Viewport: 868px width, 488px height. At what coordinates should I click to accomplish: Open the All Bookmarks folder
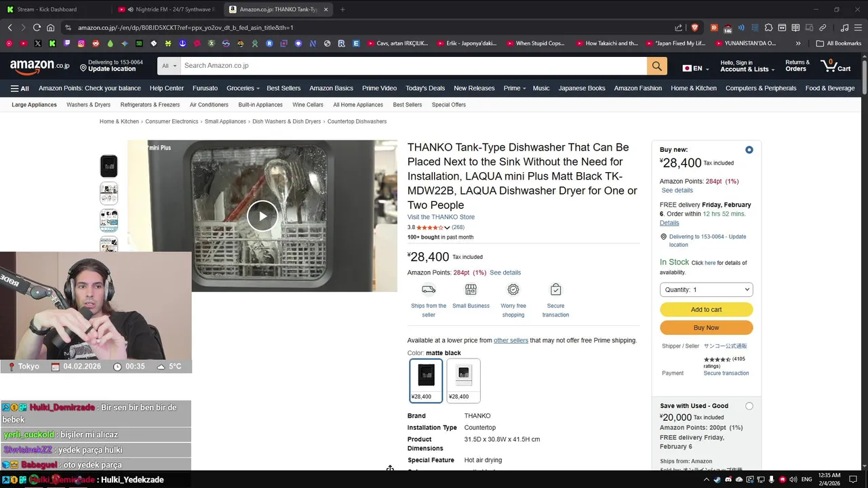839,43
